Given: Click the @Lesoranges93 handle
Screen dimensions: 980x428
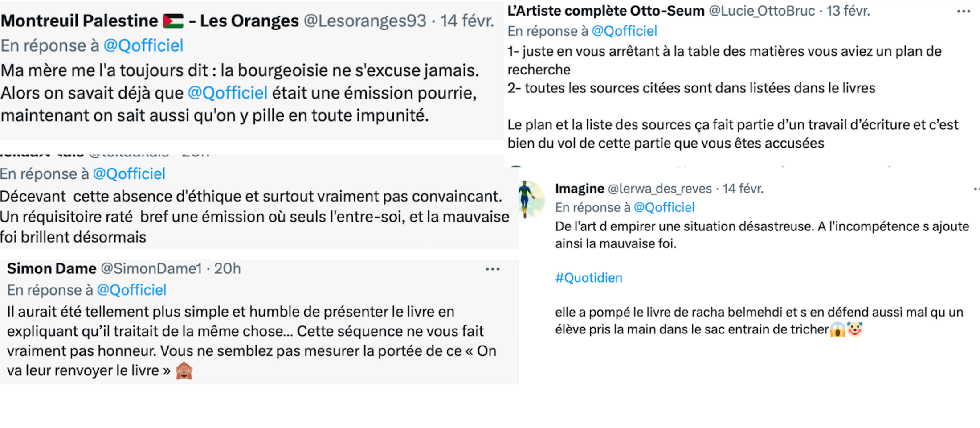Looking at the screenshot, I should 365,21.
